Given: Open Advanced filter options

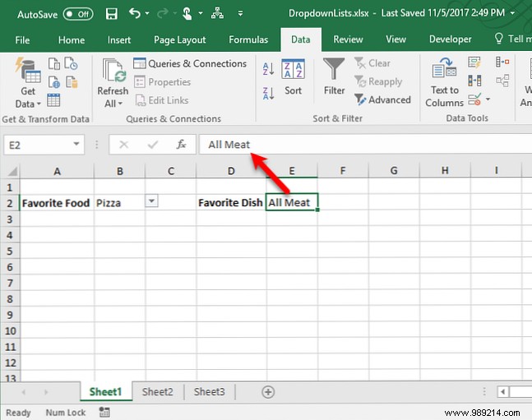Looking at the screenshot, I should pos(382,99).
